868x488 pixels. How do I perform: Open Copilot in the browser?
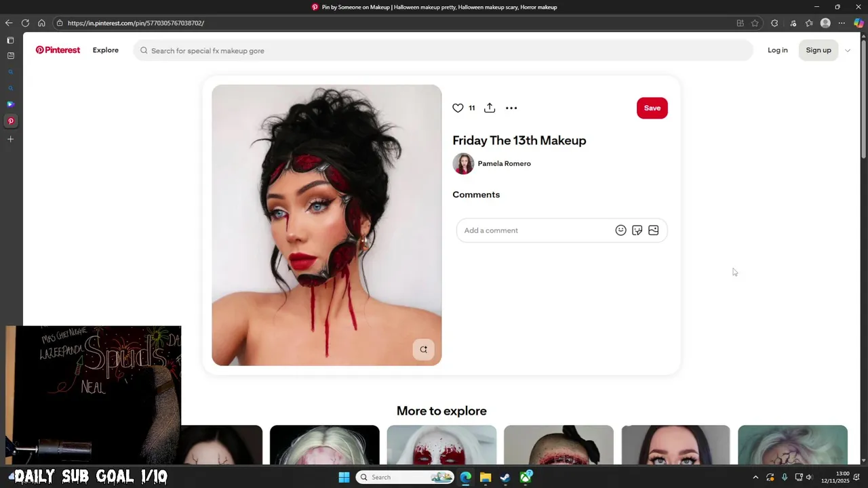[x=859, y=23]
